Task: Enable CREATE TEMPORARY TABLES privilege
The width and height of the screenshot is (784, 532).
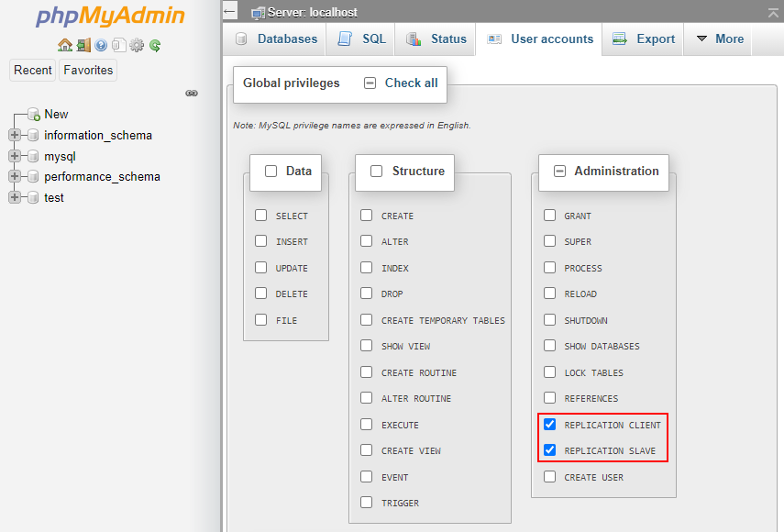Action: pos(367,319)
